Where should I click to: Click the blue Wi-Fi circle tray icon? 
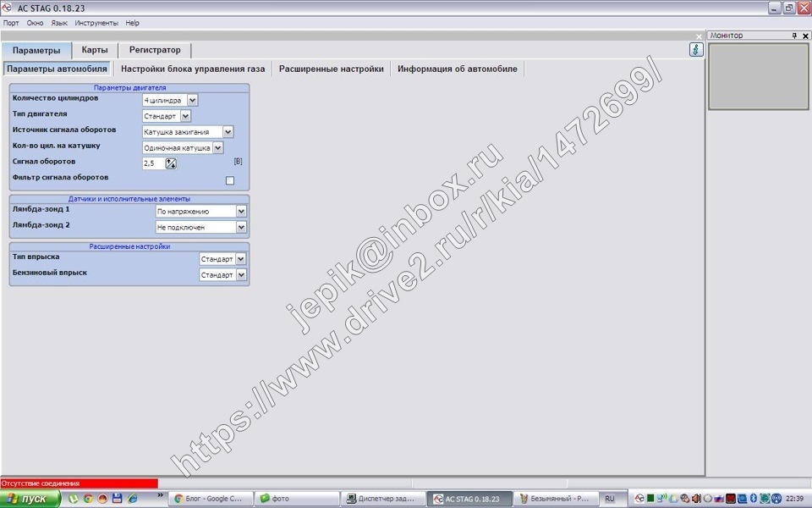tap(776, 499)
